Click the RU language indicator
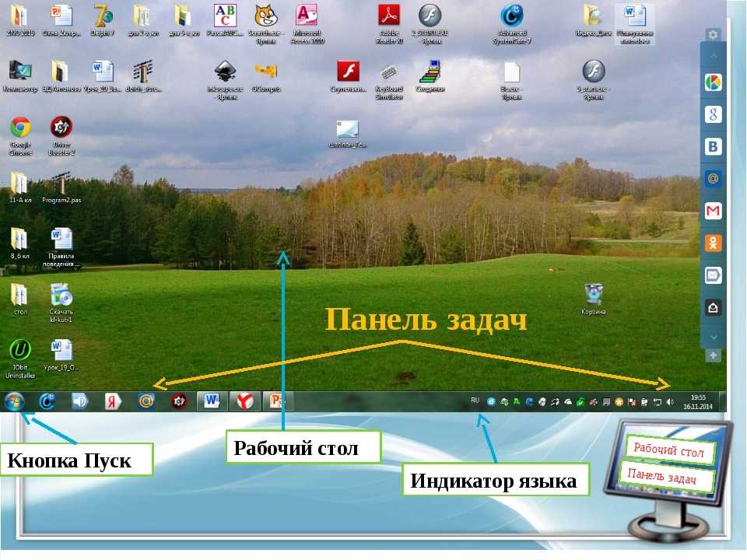 475,401
